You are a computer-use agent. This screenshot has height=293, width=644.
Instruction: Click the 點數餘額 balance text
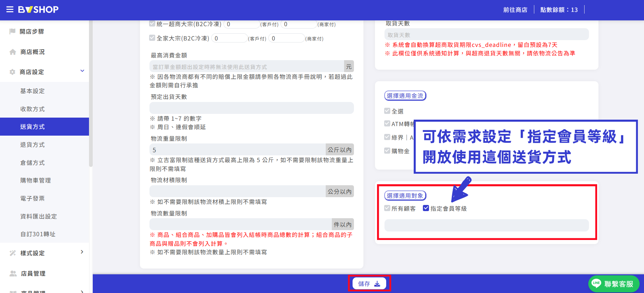pyautogui.click(x=559, y=10)
